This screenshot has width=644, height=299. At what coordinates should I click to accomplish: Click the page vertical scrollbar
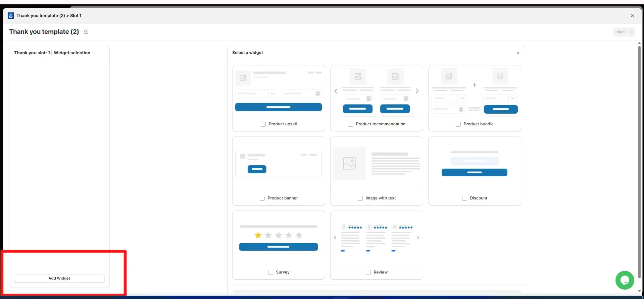tap(639, 162)
